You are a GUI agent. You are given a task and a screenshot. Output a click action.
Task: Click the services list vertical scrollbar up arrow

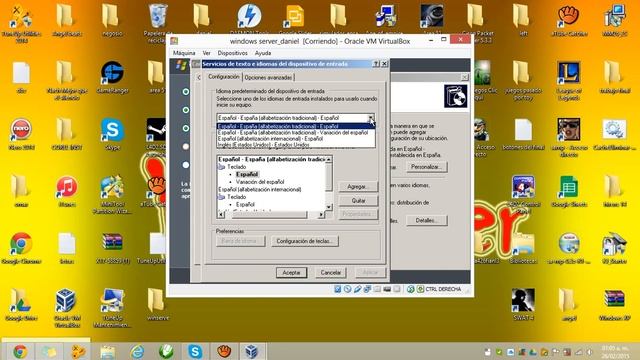329,160
